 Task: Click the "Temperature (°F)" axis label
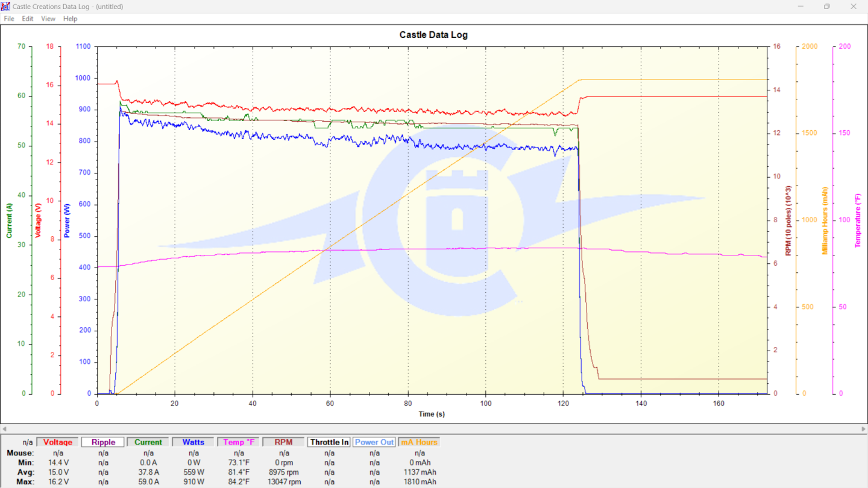(x=858, y=220)
